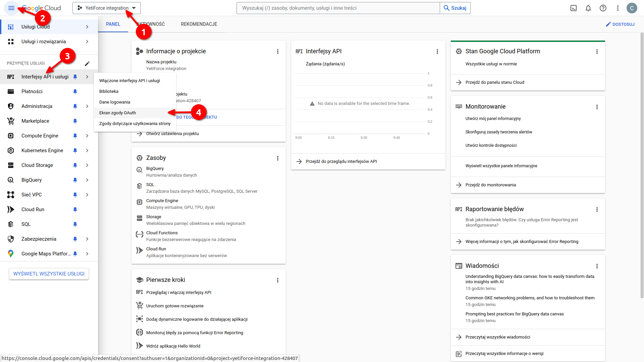
Task: Open Przejdź do przeglądu interfejsów API link
Action: [x=341, y=162]
